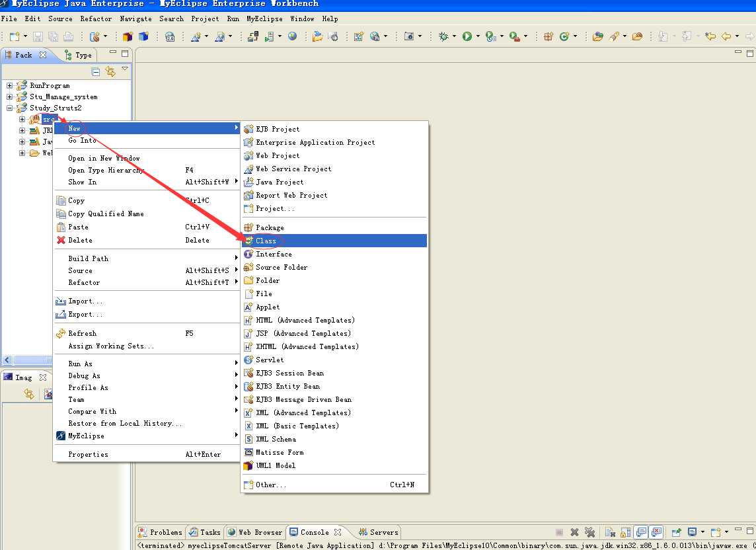The height and width of the screenshot is (550, 756).
Task: Open dropdown arrow beside Debug icon
Action: [x=454, y=36]
